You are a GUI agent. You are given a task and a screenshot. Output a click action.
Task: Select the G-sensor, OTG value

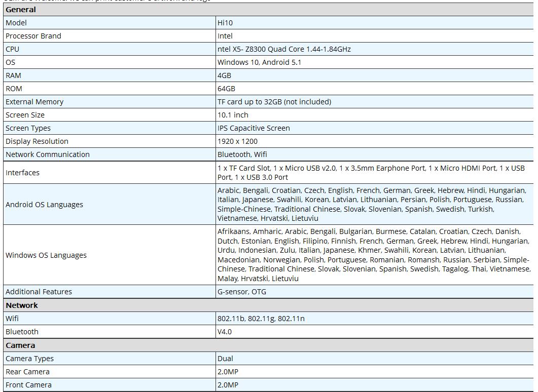pos(242,292)
